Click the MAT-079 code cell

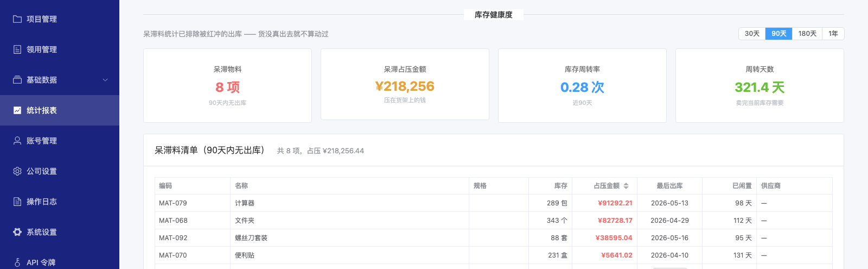point(193,203)
